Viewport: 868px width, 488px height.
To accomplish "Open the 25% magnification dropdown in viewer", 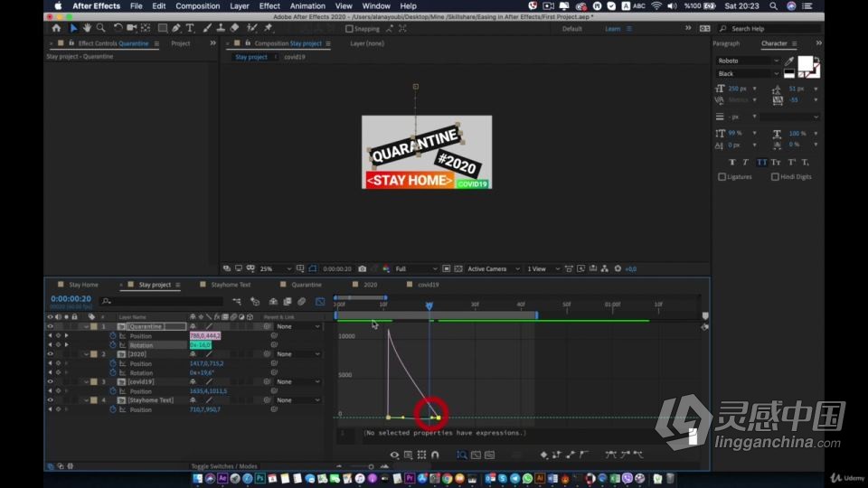I will (x=276, y=269).
